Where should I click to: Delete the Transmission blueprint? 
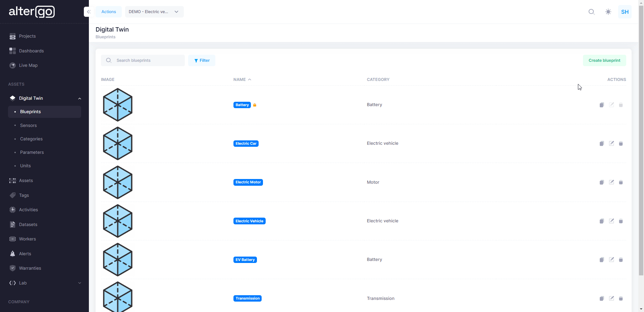[621, 299]
